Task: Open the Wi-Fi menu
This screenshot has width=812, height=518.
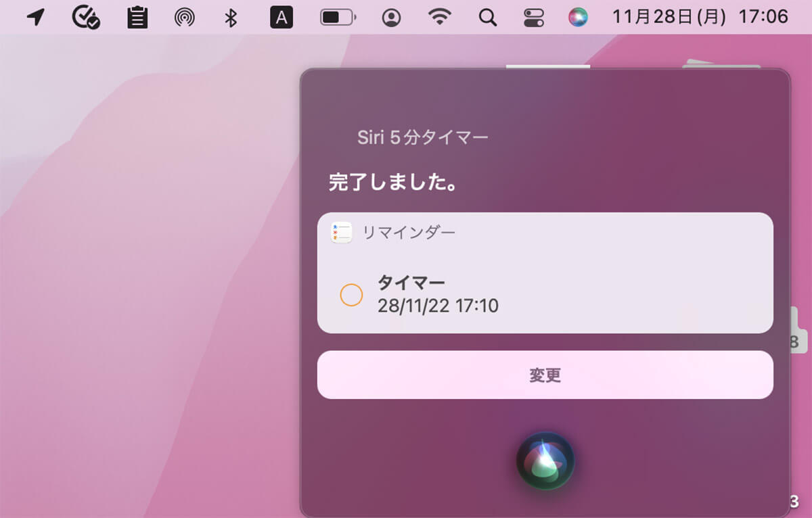Action: coord(439,17)
